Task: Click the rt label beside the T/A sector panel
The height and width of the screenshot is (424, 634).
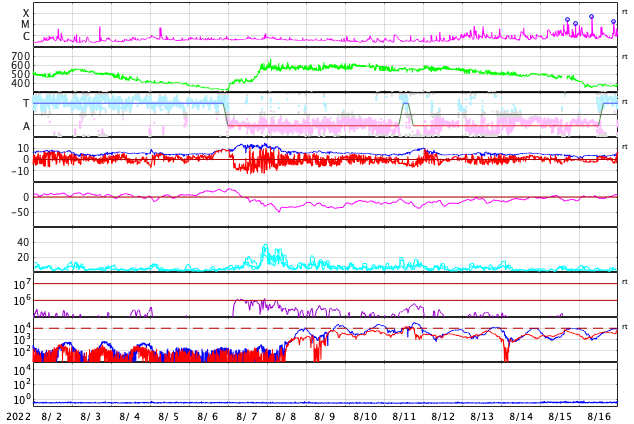Action: click(625, 102)
